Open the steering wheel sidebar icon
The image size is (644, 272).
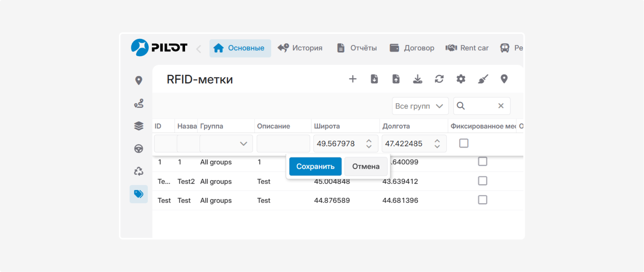[x=139, y=148]
